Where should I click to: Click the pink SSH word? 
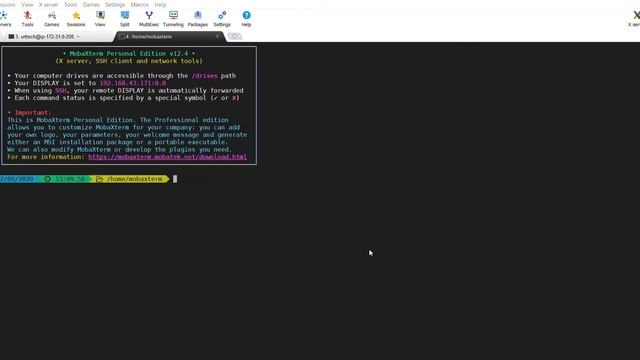[60, 90]
